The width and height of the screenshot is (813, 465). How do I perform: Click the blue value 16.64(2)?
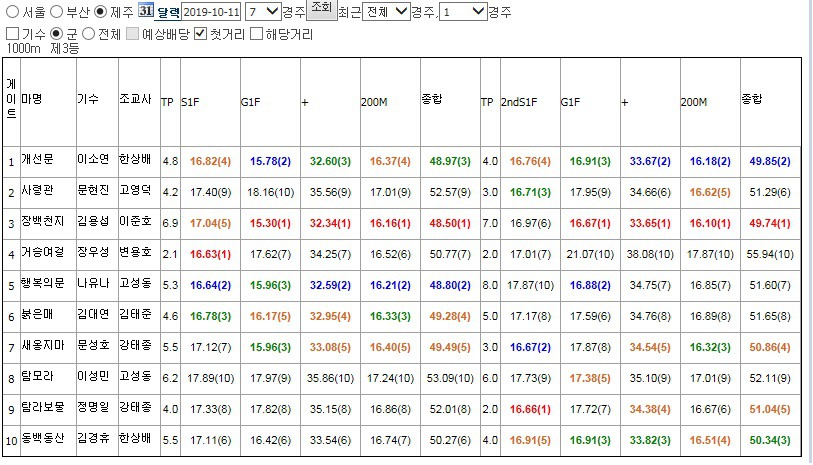click(x=210, y=286)
